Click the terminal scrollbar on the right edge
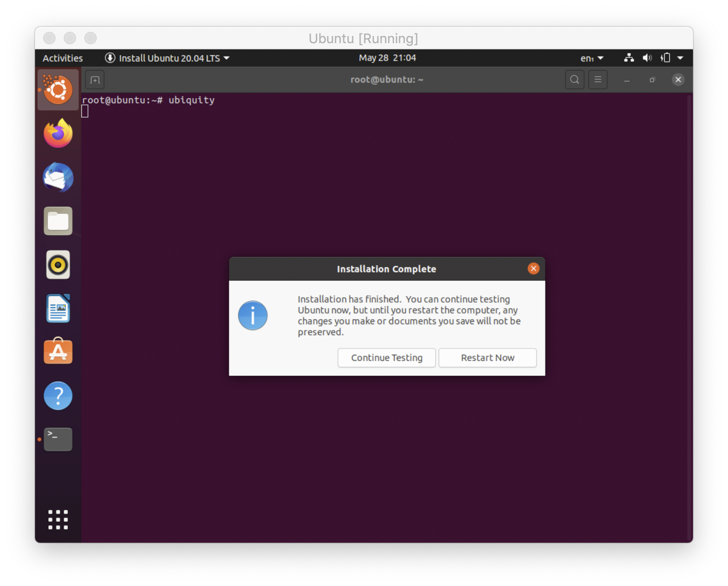Viewport: 728px width, 586px height. [690, 317]
